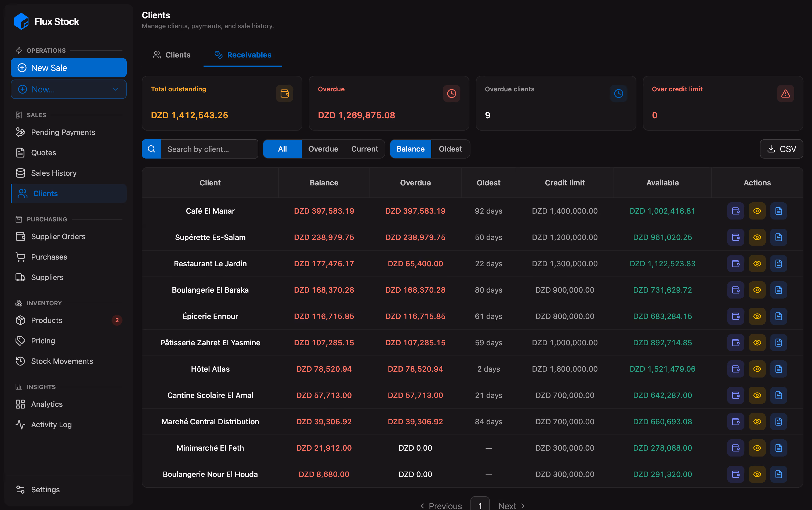Viewport: 812px width, 510px height.
Task: Click the document icon for Boulangerie Nour El Houda
Action: point(778,474)
